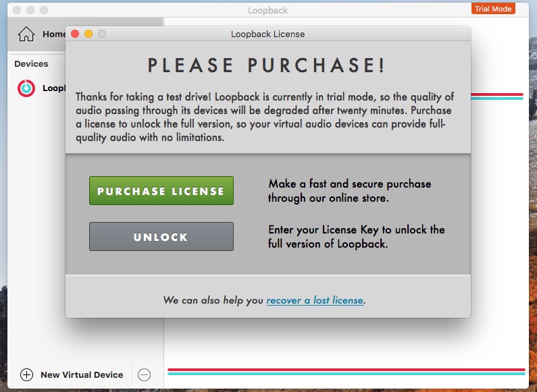537x392 pixels.
Task: Click the Please Purchase heading text
Action: 267,65
